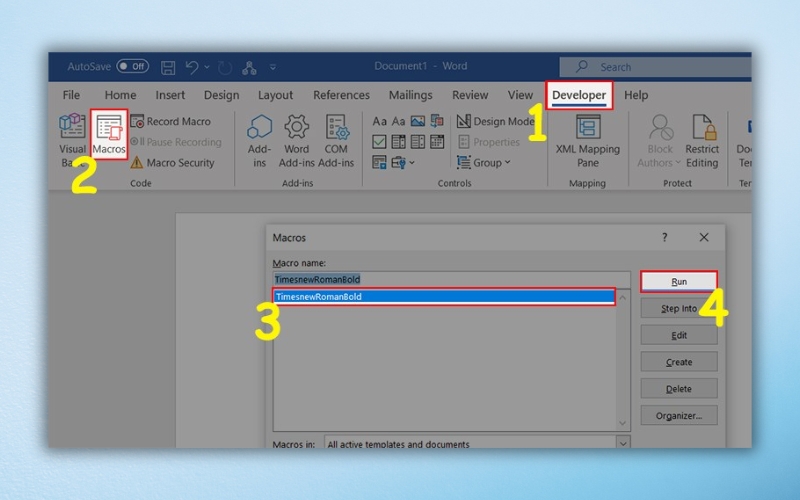Delete the selected macro
This screenshot has width=800, height=500.
(679, 389)
